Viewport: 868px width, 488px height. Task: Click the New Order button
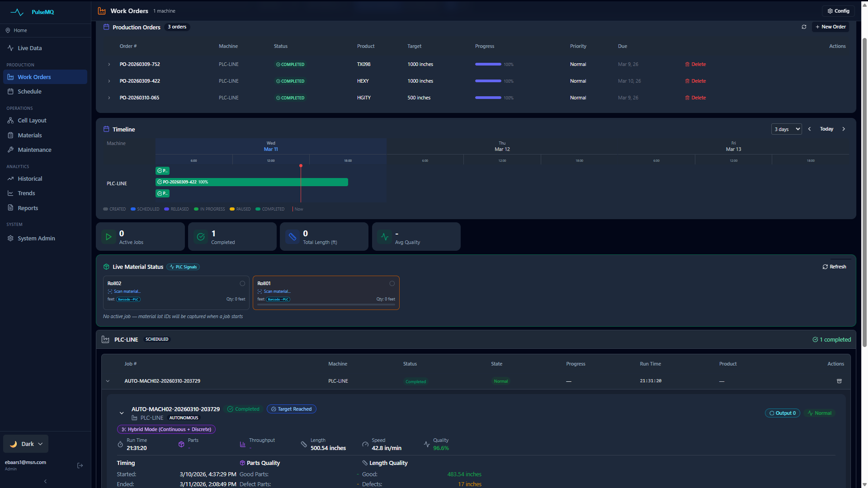point(830,27)
